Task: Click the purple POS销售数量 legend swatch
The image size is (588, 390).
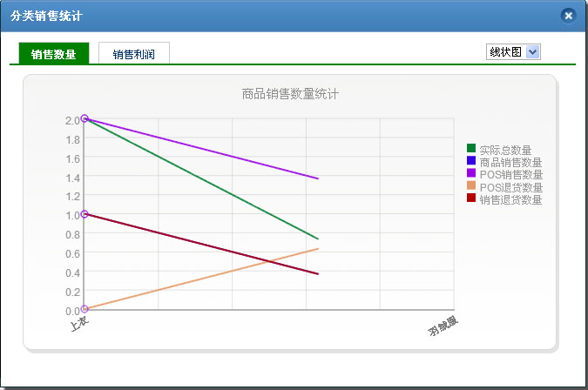Action: 471,173
